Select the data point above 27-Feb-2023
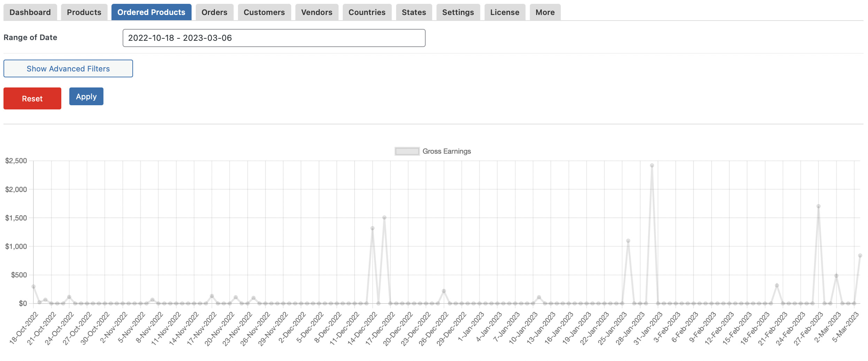868x361 pixels. pyautogui.click(x=818, y=206)
